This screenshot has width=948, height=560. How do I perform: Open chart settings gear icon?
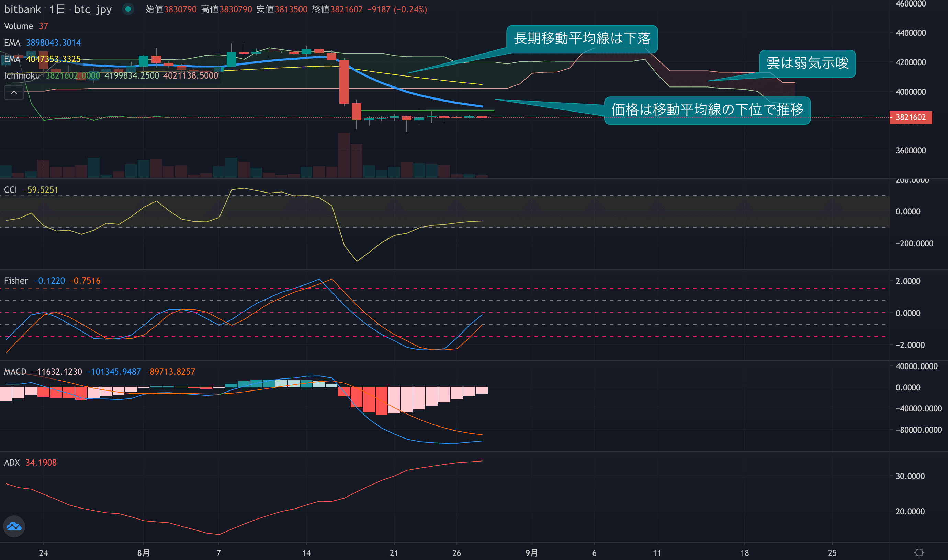[919, 552]
